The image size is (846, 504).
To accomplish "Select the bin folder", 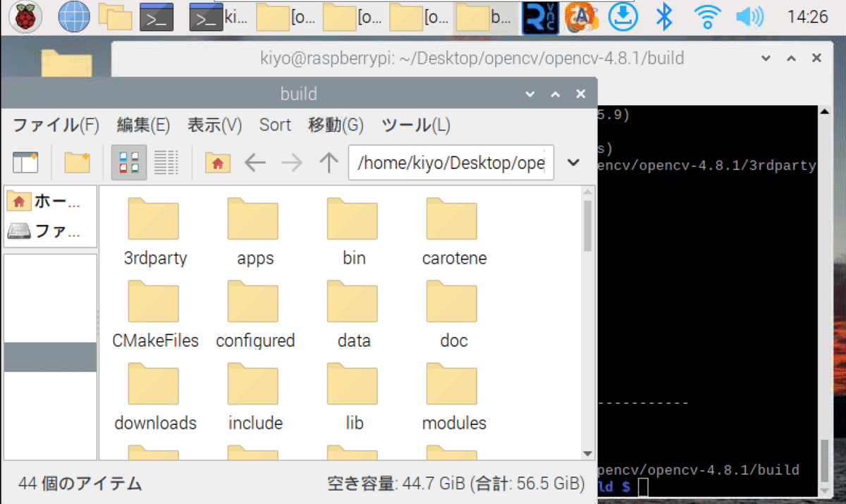I will tap(354, 231).
